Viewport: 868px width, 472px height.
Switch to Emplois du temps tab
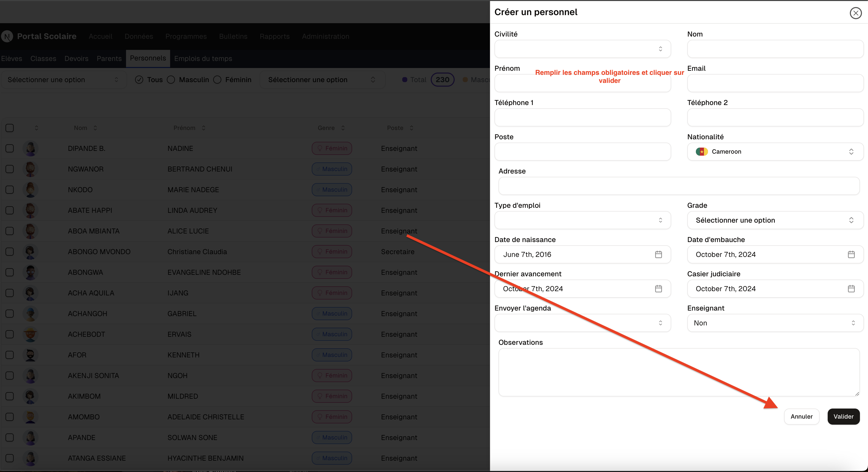pos(203,59)
